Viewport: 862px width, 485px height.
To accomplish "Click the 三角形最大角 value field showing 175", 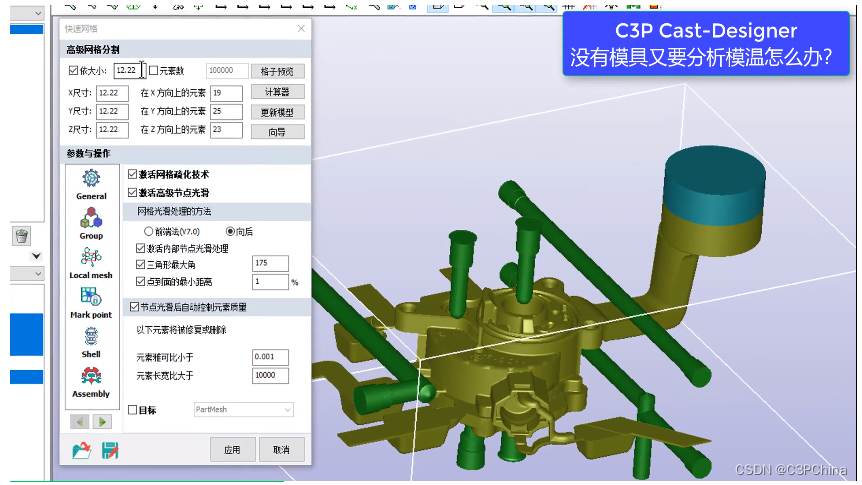I will (x=270, y=263).
